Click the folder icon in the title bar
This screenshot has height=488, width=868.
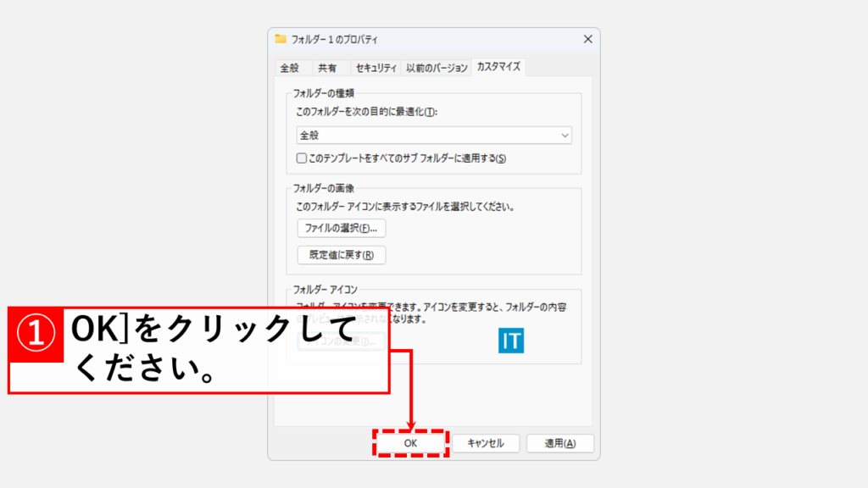tap(280, 39)
